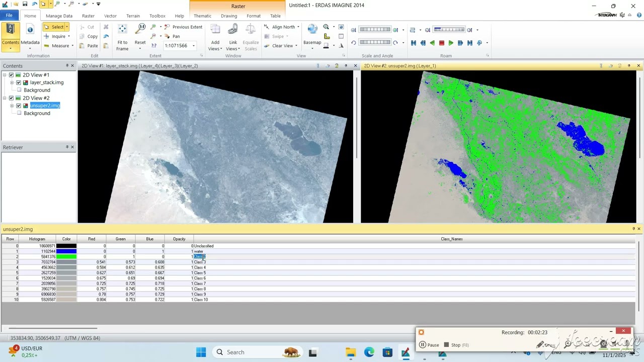The image size is (644, 362).
Task: Open the Add Views dropdown arrow
Action: tap(221, 49)
